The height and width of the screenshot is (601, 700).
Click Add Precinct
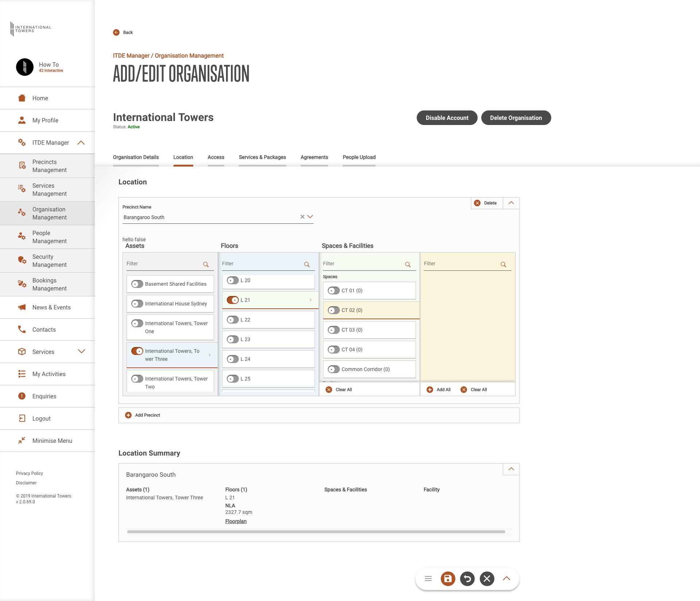point(143,415)
